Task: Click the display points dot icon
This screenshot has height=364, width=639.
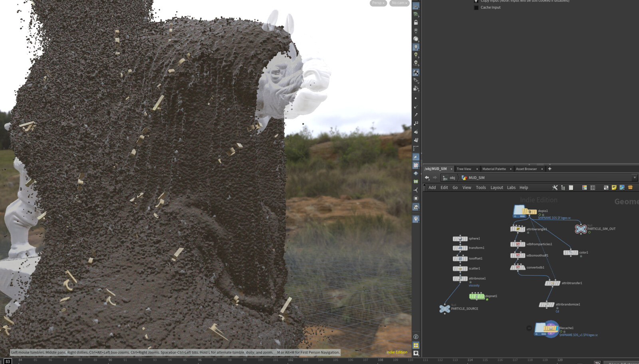Action: point(416,98)
